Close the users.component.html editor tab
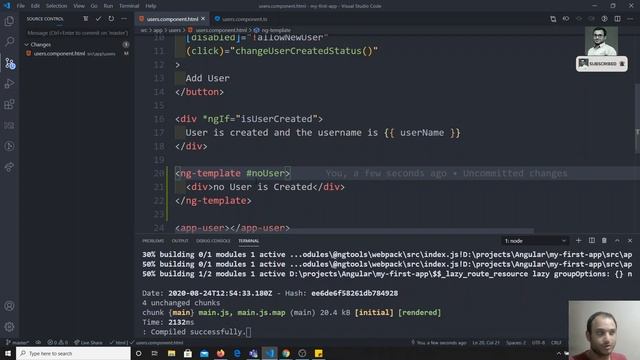This screenshot has width=640, height=360. point(203,19)
